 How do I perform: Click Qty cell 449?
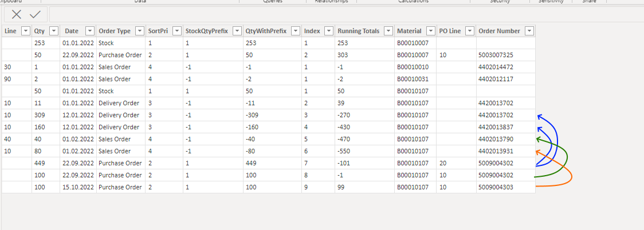(46, 163)
